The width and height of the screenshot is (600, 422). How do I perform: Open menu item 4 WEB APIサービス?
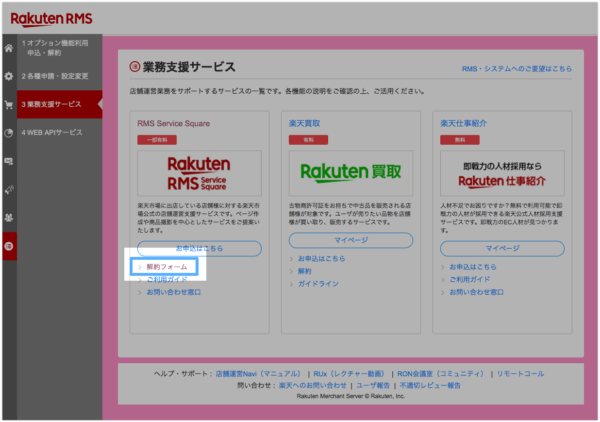52,132
